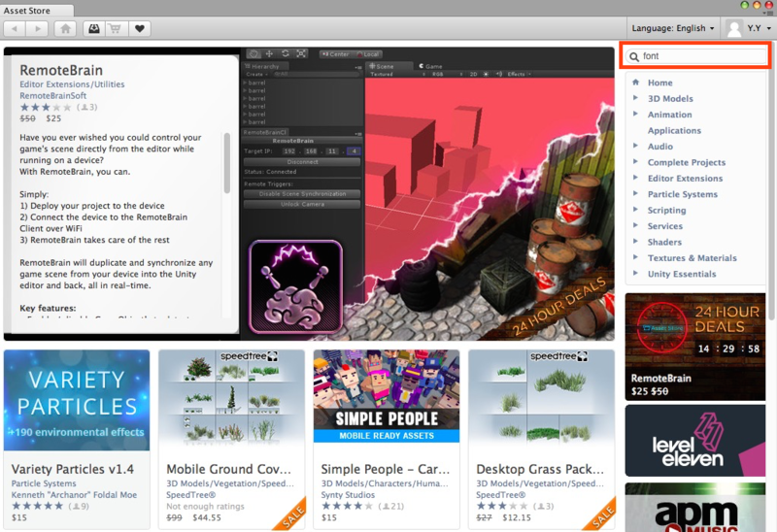Open the Variety Particles thumbnail
Viewport: 777px width, 532px height.
click(x=77, y=400)
